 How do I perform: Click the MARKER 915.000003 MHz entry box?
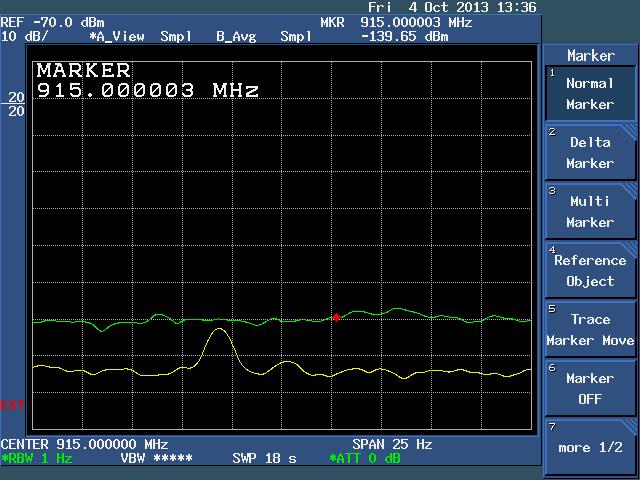(x=147, y=80)
